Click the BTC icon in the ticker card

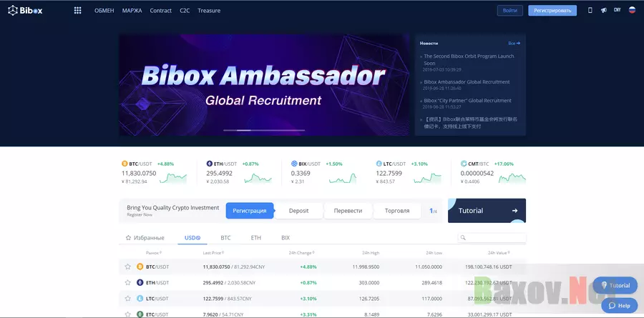(125, 164)
